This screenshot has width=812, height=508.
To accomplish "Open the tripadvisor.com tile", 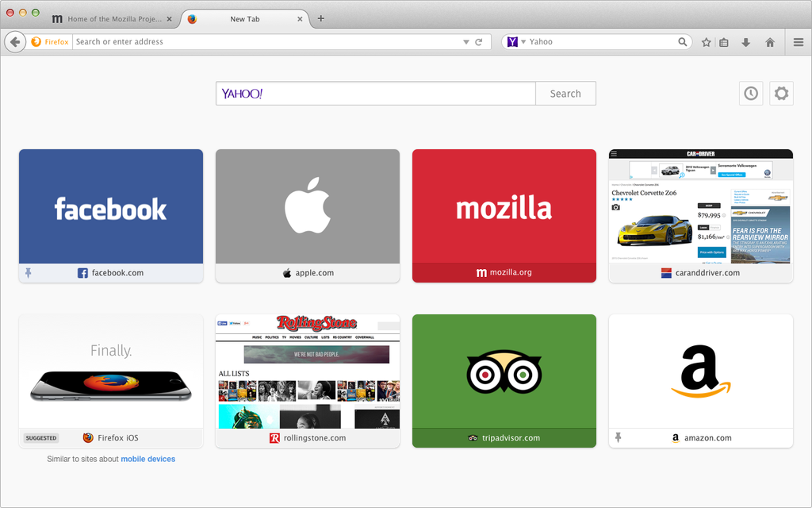I will click(504, 373).
